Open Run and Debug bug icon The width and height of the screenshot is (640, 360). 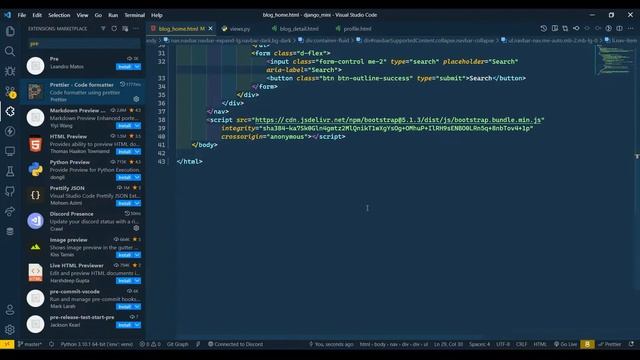[x=10, y=71]
